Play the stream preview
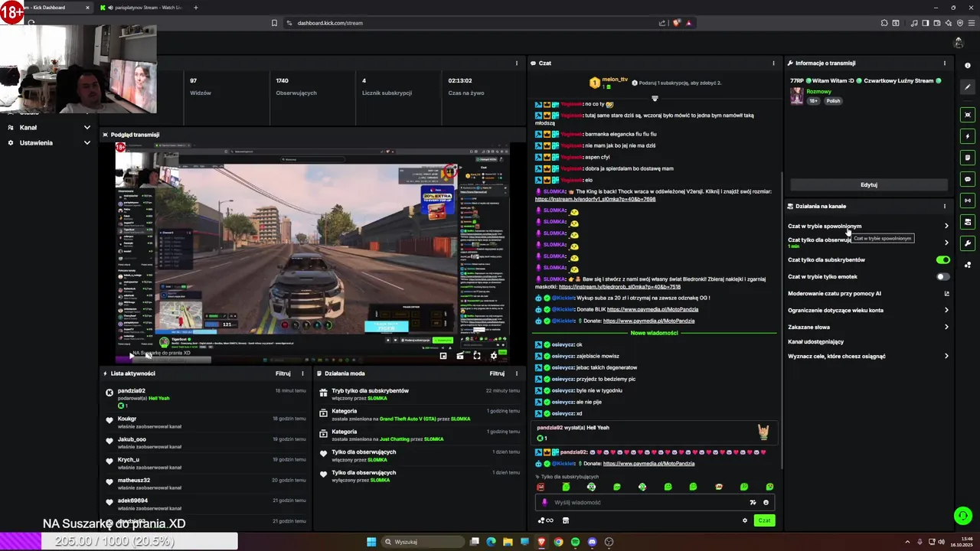 (x=131, y=355)
